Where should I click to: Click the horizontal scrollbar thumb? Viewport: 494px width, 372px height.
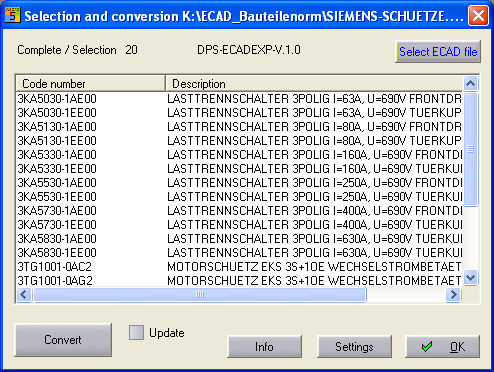pos(200,295)
